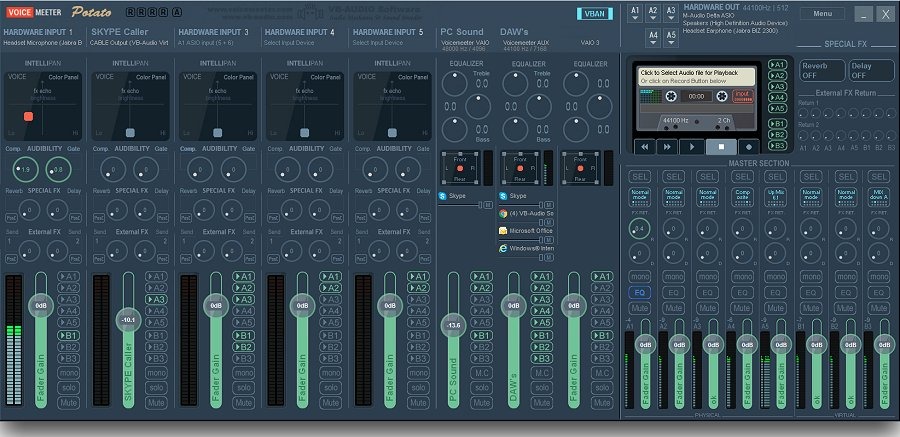Click the M.C button on PC Sound strip
Image resolution: width=900 pixels, height=437 pixels.
[x=482, y=373]
